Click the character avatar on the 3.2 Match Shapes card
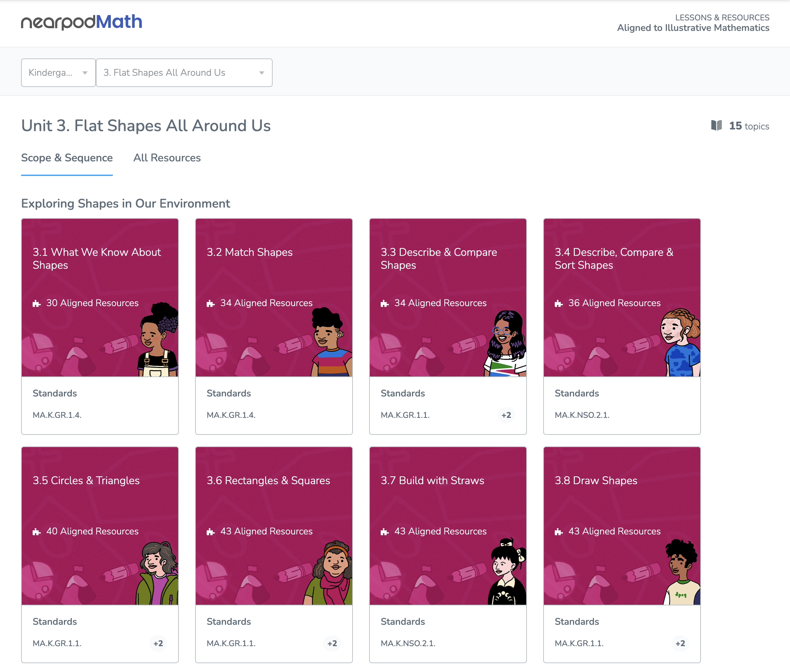Viewport: 790px width, 672px height. click(x=331, y=342)
